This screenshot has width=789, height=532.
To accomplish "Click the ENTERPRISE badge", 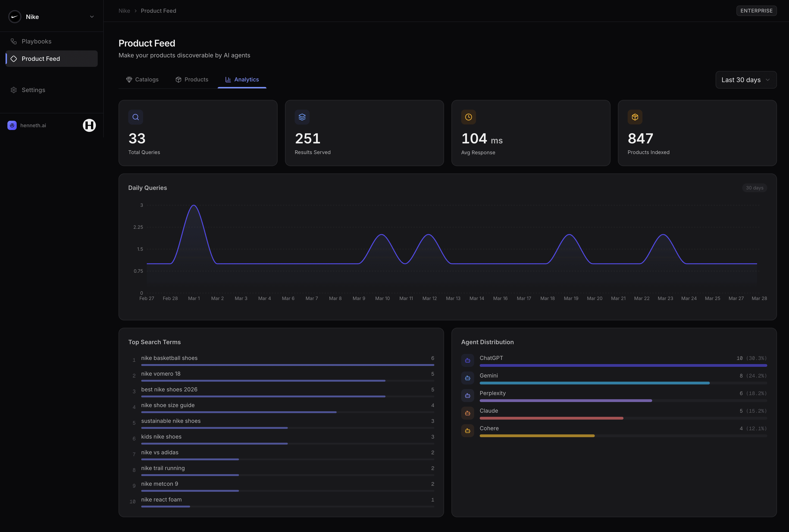I will tap(756, 10).
